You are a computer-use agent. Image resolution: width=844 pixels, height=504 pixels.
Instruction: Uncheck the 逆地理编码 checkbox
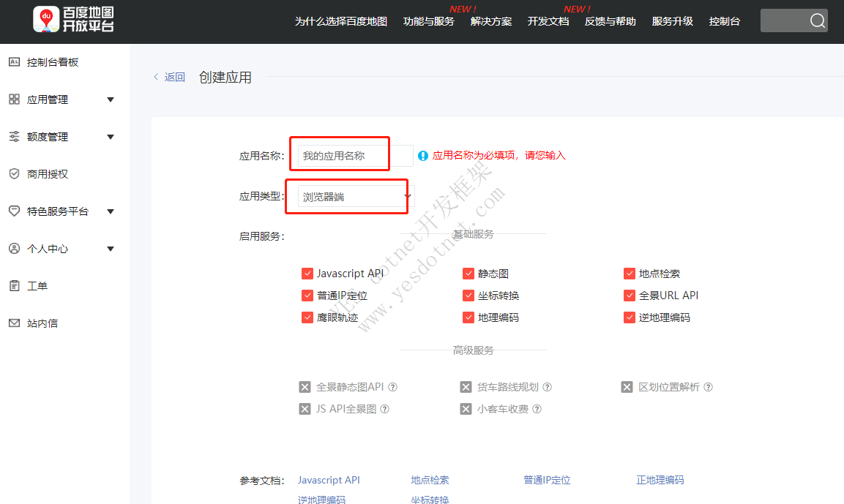tap(630, 317)
